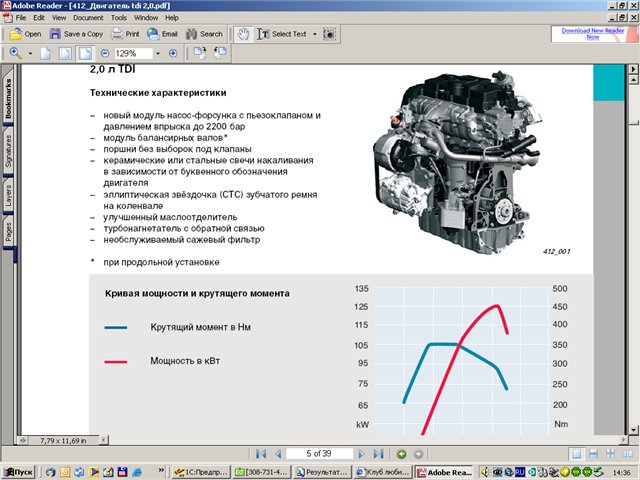Screen dimensions: 640x480
Task: Switch to Continuous Facing layout
Action: 611,454
